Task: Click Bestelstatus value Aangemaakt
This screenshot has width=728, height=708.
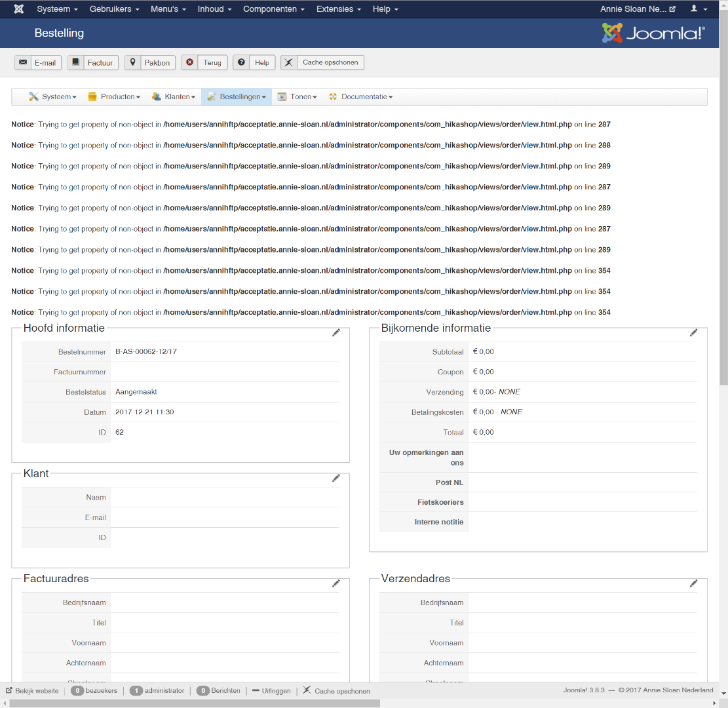Action: 136,391
